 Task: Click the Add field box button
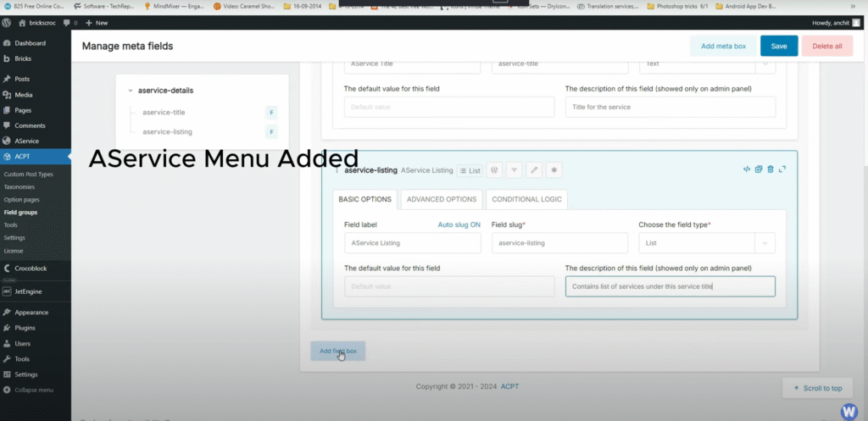(x=337, y=351)
